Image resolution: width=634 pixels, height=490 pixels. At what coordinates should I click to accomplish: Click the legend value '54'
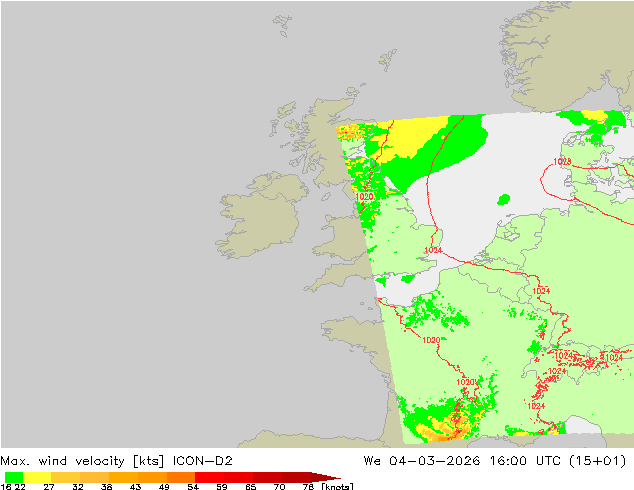coord(193,487)
